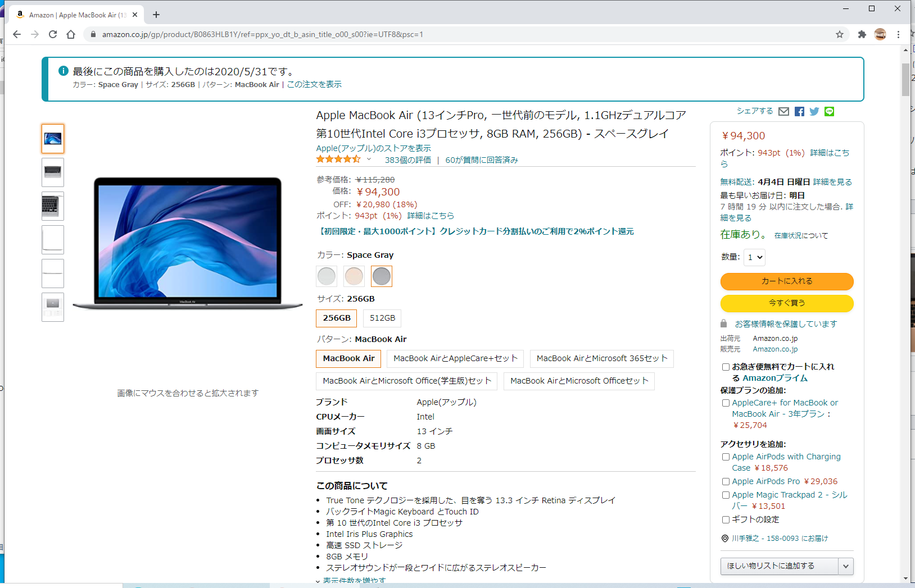Share the product via the email icon
The image size is (915, 588).
click(784, 111)
